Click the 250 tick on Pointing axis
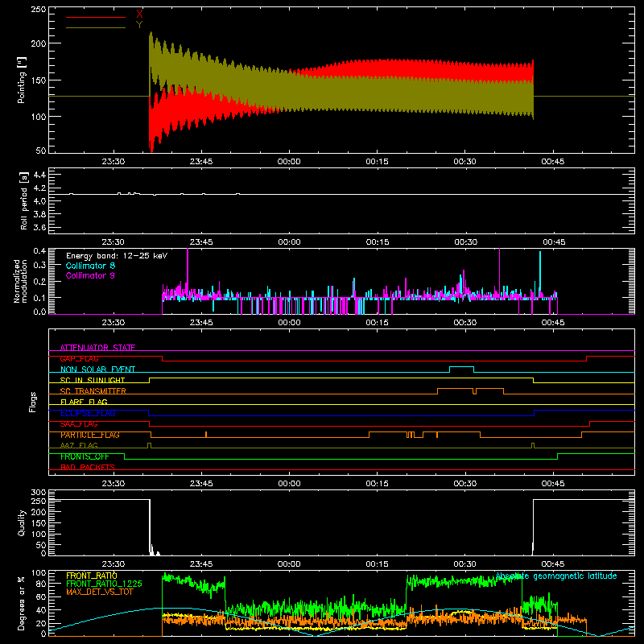 [x=39, y=9]
